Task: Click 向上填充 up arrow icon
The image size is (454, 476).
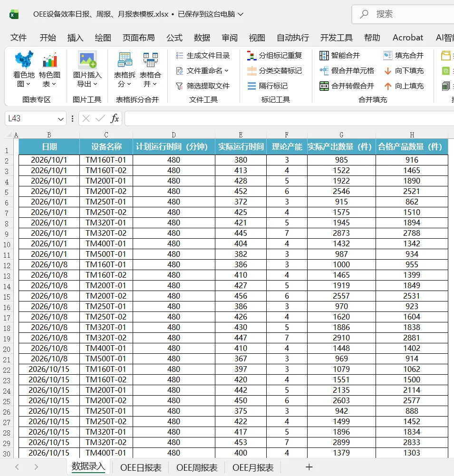Action: tap(388, 86)
